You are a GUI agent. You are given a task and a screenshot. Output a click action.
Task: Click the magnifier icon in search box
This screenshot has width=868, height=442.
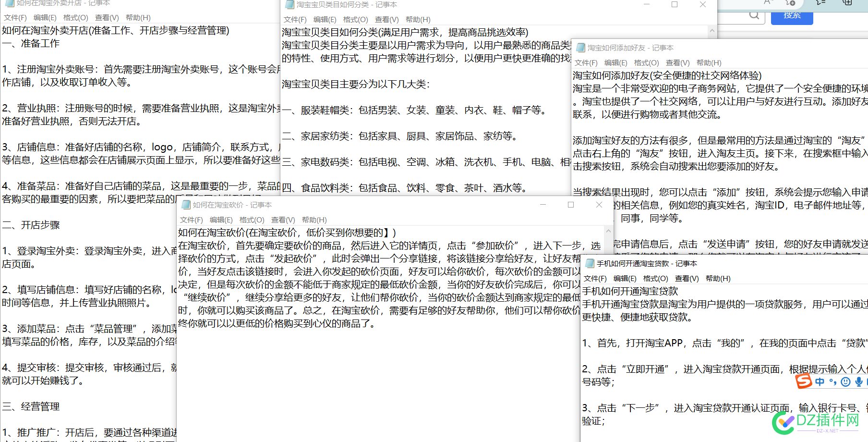click(754, 15)
